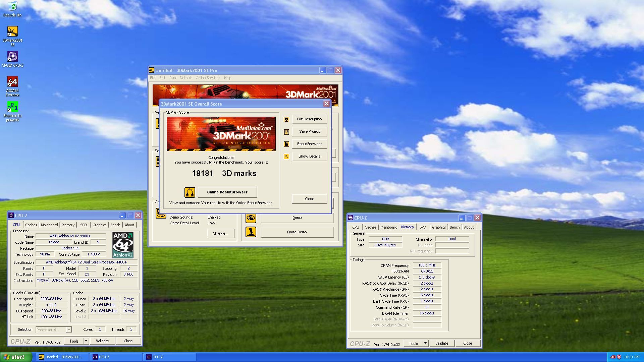This screenshot has width=644, height=362.
Task: Click the Game Demo joystick icon
Action: (x=251, y=232)
